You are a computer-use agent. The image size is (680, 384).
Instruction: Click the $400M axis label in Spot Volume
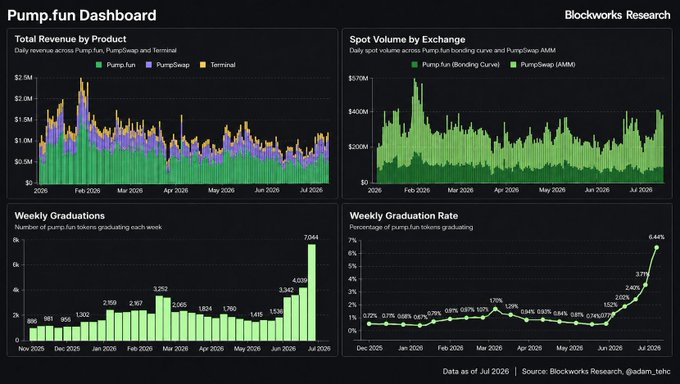(358, 112)
